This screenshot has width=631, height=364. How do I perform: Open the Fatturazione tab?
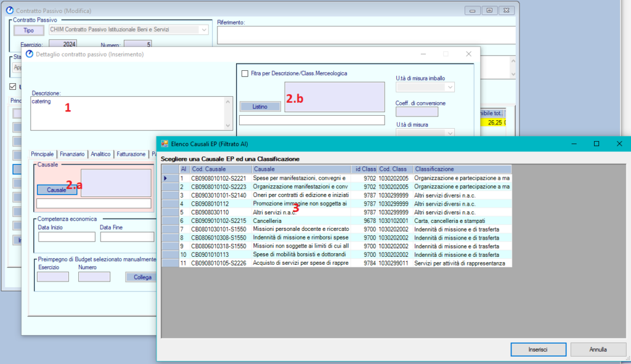pyautogui.click(x=131, y=154)
